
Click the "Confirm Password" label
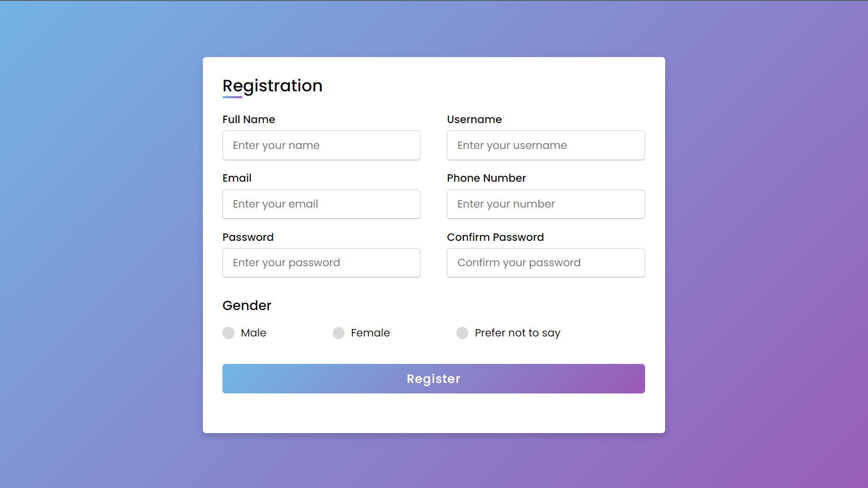495,237
